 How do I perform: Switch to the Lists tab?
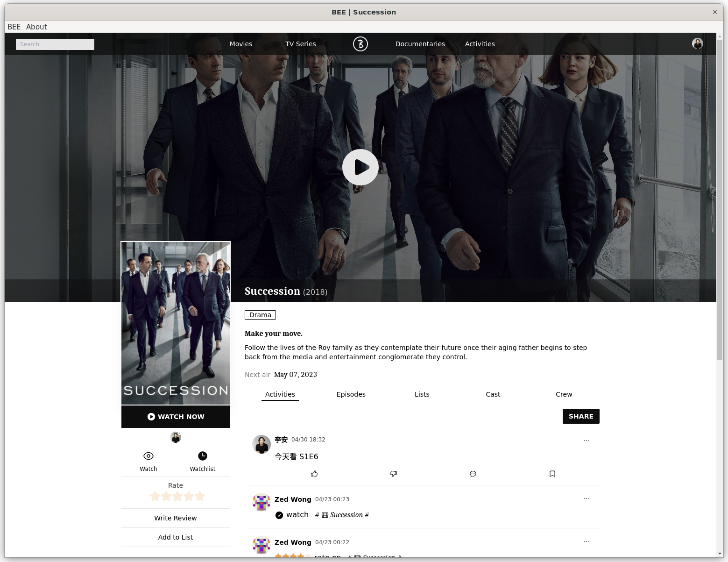coord(422,394)
